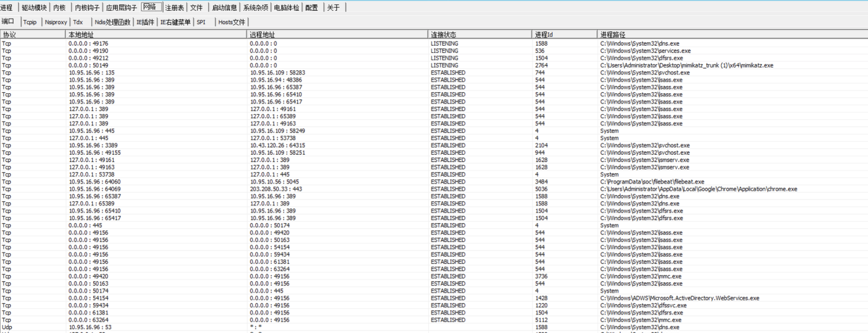The height and width of the screenshot is (333, 868).
Task: Select the mimikatz.exe listening row
Action: pos(686,65)
